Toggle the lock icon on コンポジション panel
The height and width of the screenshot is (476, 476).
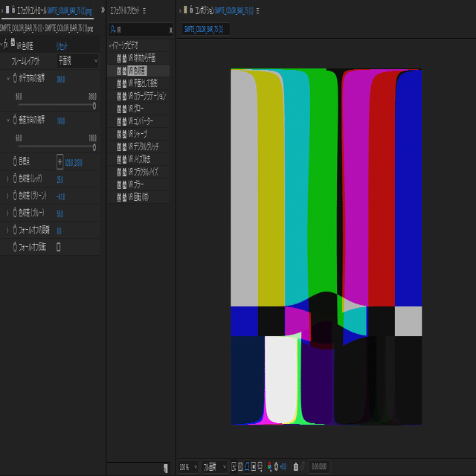click(191, 10)
